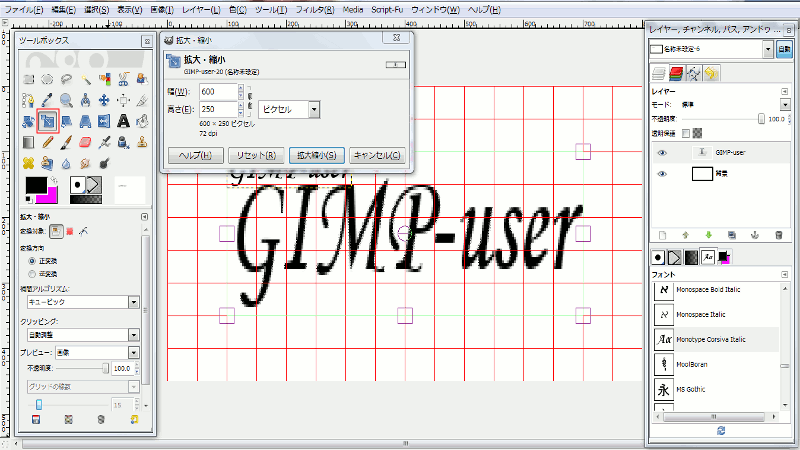Select the Foreground Select tool

click(142, 79)
